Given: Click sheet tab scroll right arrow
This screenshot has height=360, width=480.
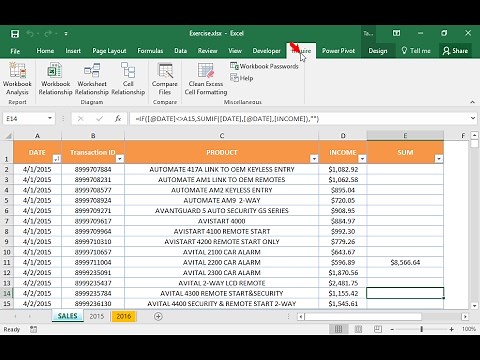Looking at the screenshot, I should (x=30, y=316).
